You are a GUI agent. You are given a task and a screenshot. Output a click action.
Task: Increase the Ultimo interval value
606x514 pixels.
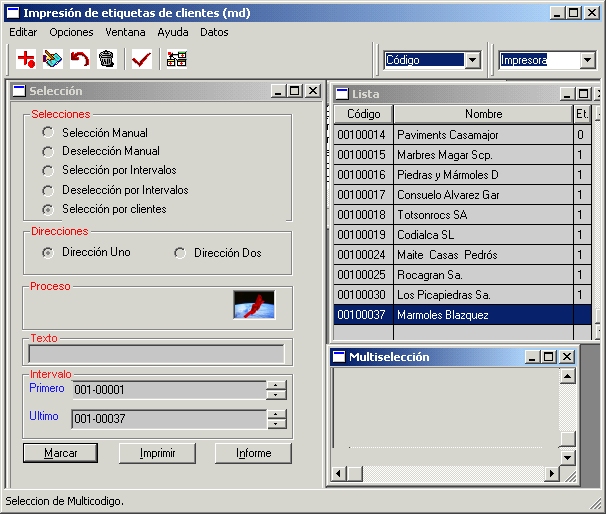tap(276, 415)
